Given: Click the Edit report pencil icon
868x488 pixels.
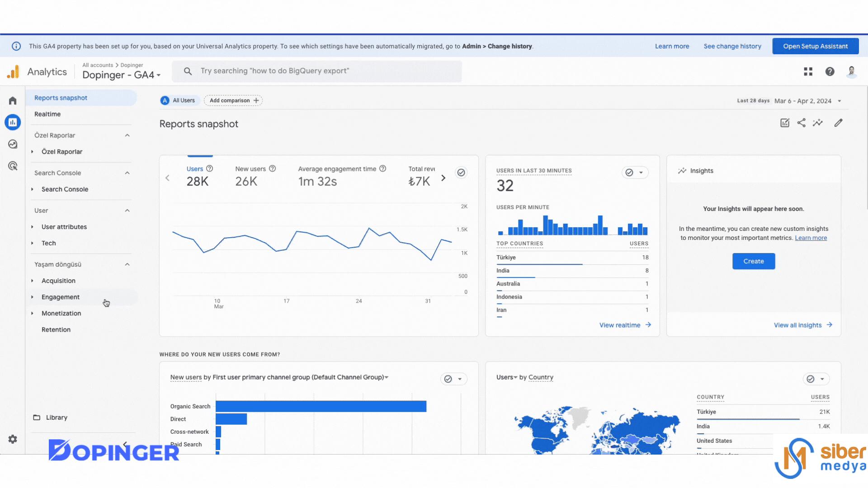Looking at the screenshot, I should (x=838, y=123).
